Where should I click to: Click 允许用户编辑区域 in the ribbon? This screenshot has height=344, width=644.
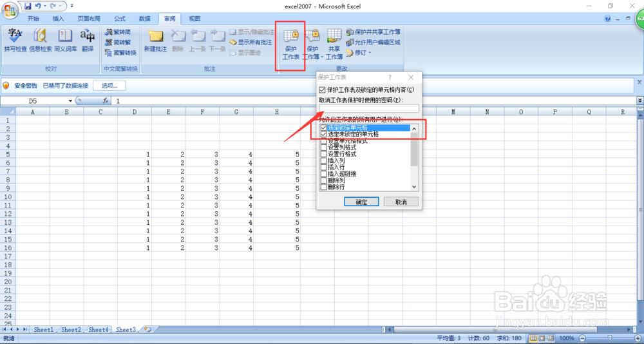point(373,42)
